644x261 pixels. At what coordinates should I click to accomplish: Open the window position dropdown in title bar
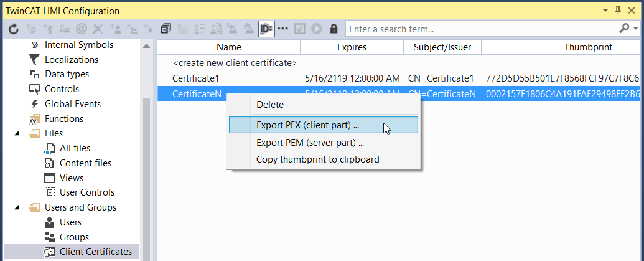605,11
